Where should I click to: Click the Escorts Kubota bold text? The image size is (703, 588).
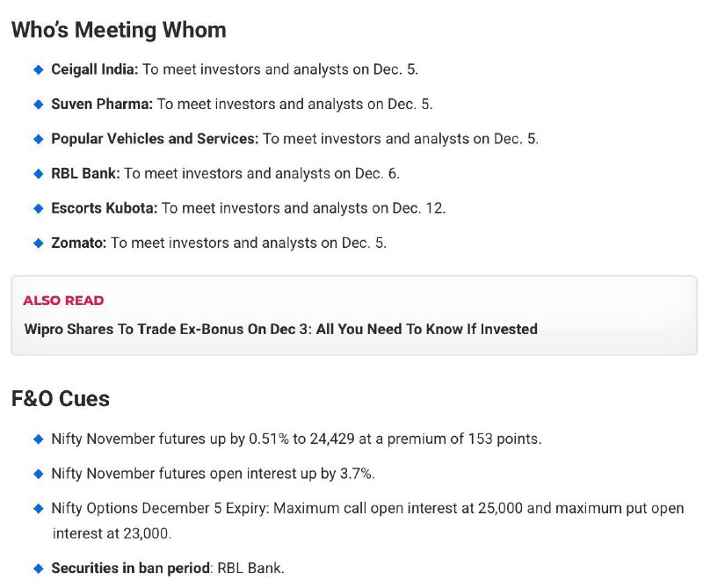pos(104,208)
